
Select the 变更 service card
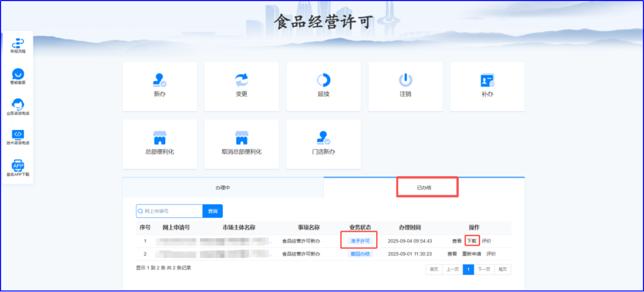click(241, 87)
